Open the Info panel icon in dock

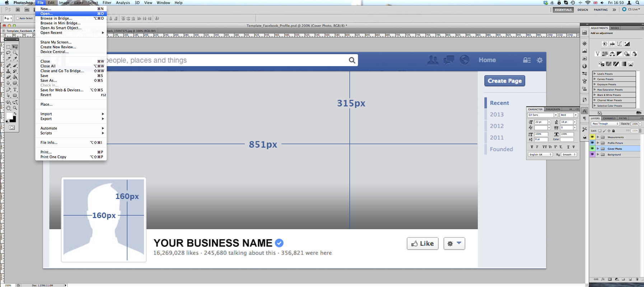tap(584, 66)
